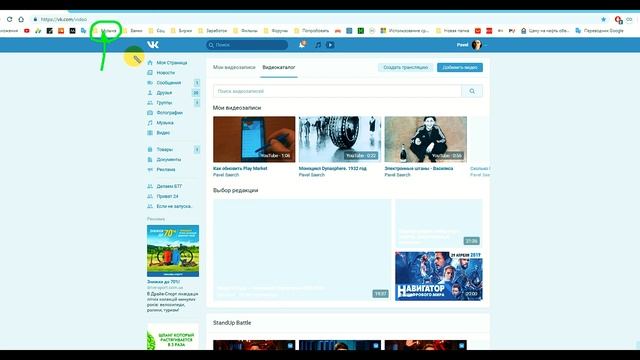Click the browser home icon
Image resolution: width=640 pixels, height=360 pixels.
21,19
